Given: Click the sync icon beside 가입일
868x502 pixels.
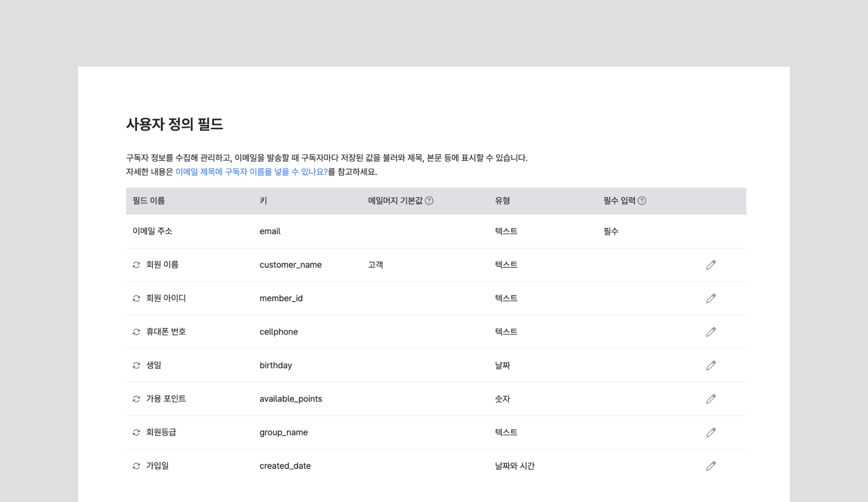Looking at the screenshot, I should coord(136,466).
